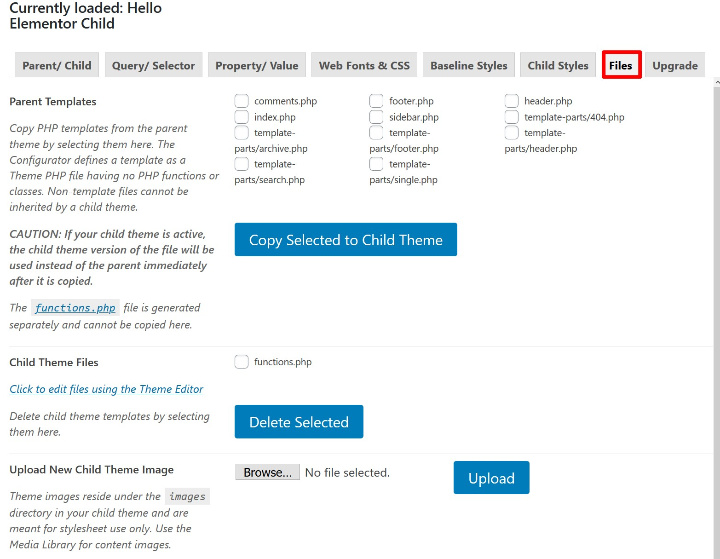720x559 pixels.
Task: Check the sidebar.php checkbox
Action: click(x=376, y=117)
